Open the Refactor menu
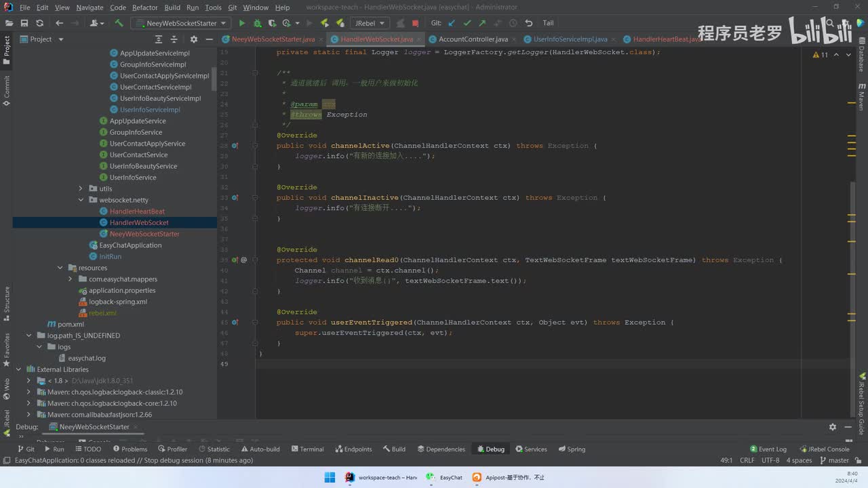The height and width of the screenshot is (488, 868). coord(144,7)
